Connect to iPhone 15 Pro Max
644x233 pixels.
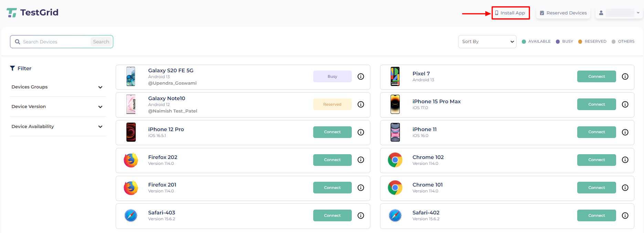point(597,104)
